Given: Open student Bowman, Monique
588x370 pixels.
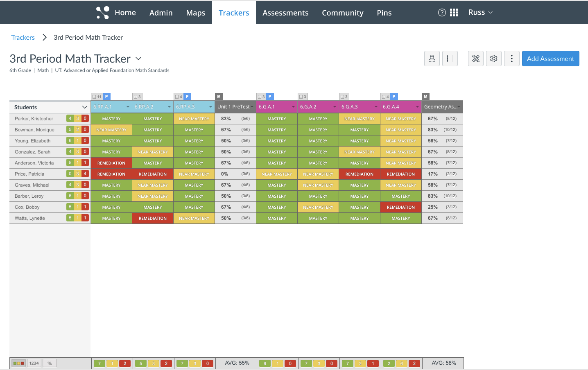Looking at the screenshot, I should tap(34, 130).
